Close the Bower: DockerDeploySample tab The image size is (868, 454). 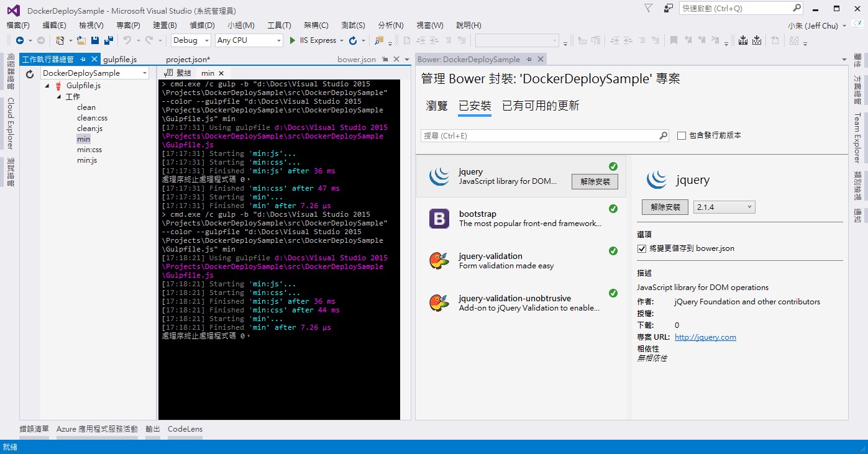pyautogui.click(x=540, y=59)
